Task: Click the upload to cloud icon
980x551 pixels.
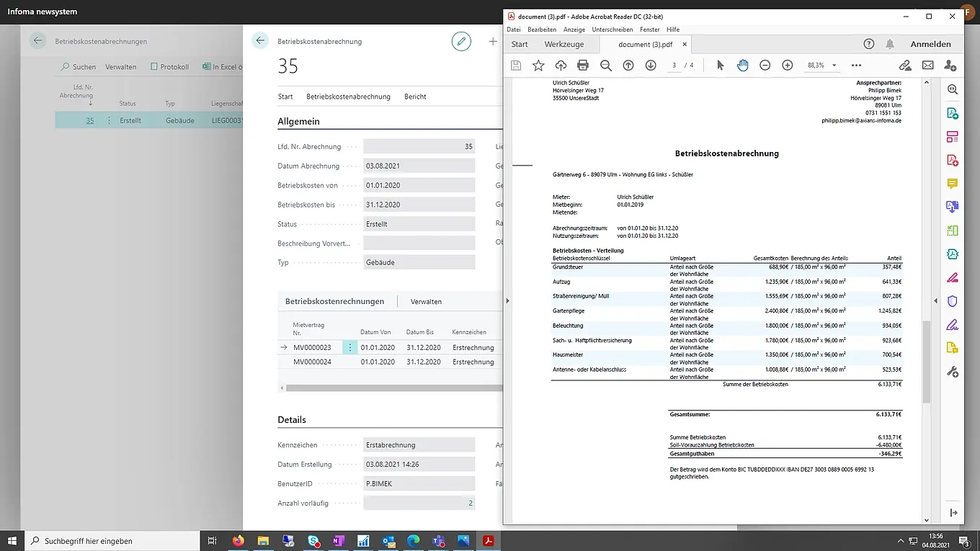Action: (561, 66)
